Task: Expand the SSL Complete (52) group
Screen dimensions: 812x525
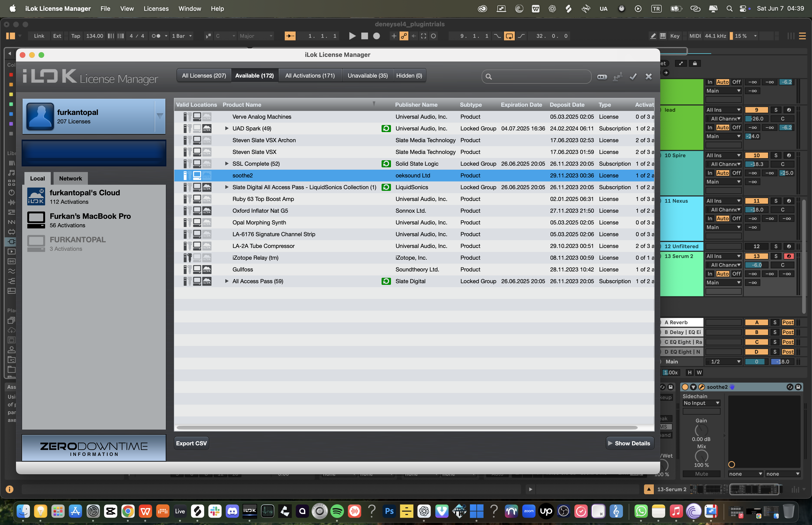Action: tap(226, 164)
